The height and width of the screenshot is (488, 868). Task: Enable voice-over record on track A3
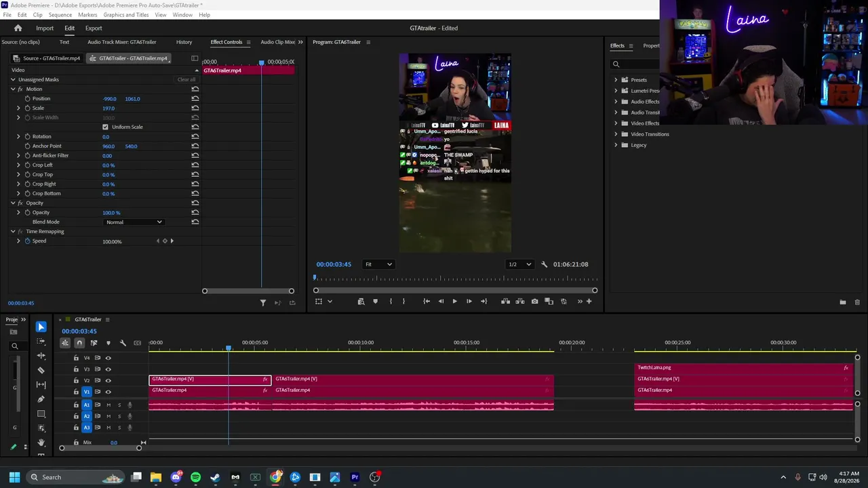pyautogui.click(x=130, y=428)
